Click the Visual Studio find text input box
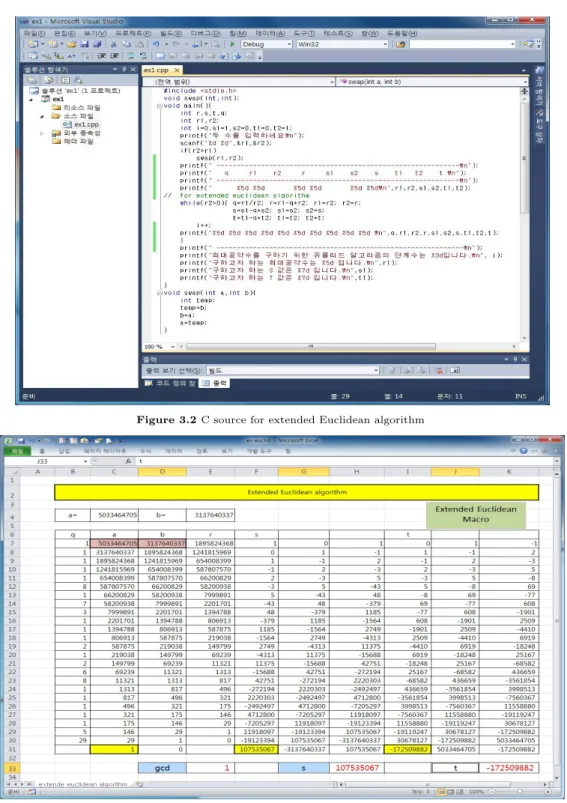 point(459,45)
